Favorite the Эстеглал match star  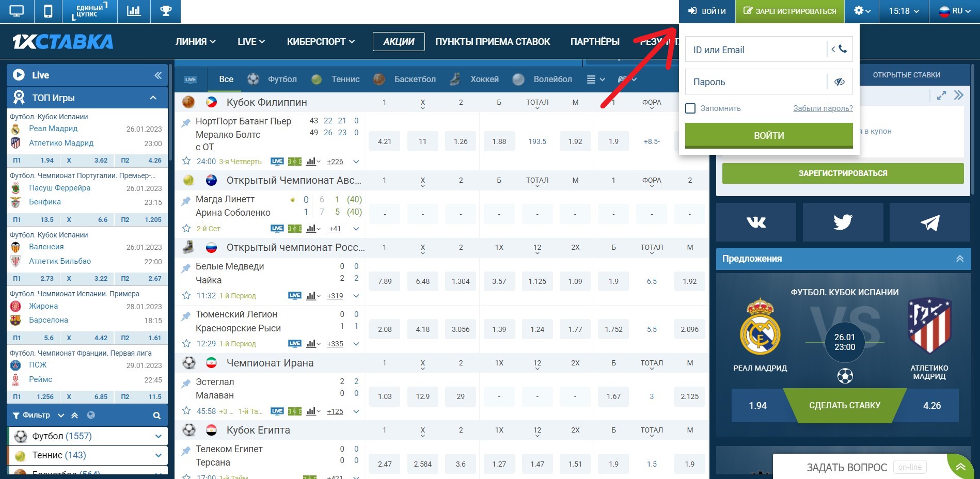pyautogui.click(x=186, y=411)
